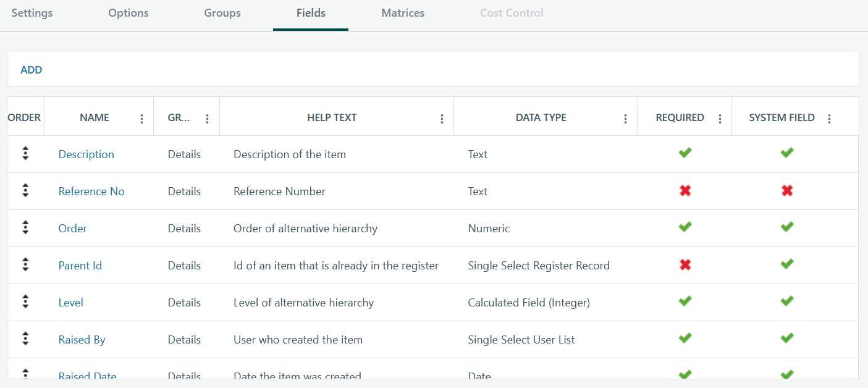This screenshot has width=868, height=388.
Task: Switch to the Groups tab
Action: [222, 13]
